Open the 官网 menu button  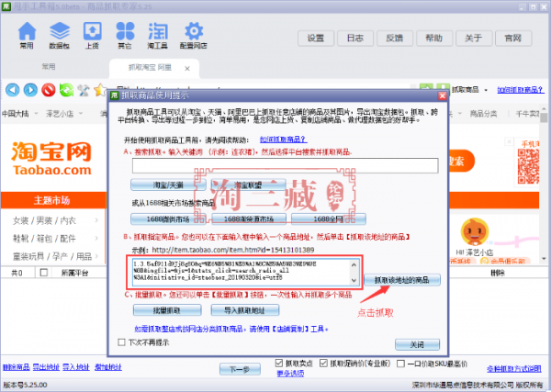513,39
